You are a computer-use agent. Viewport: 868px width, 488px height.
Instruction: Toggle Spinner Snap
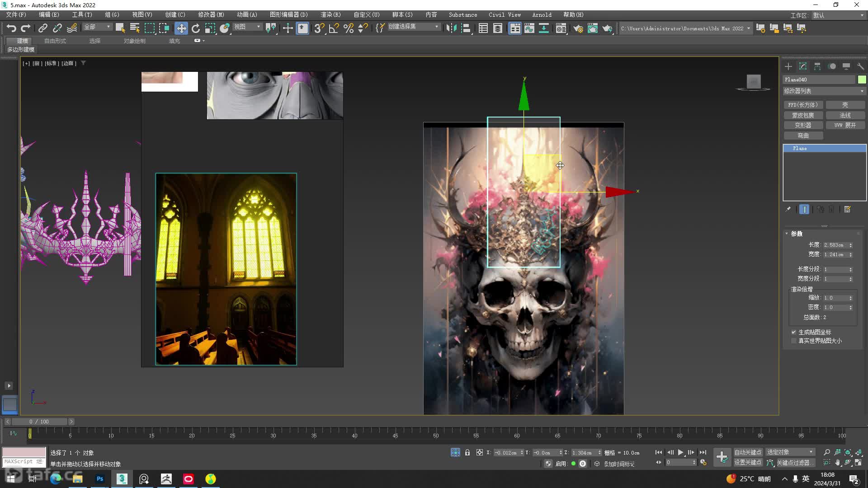pos(363,28)
